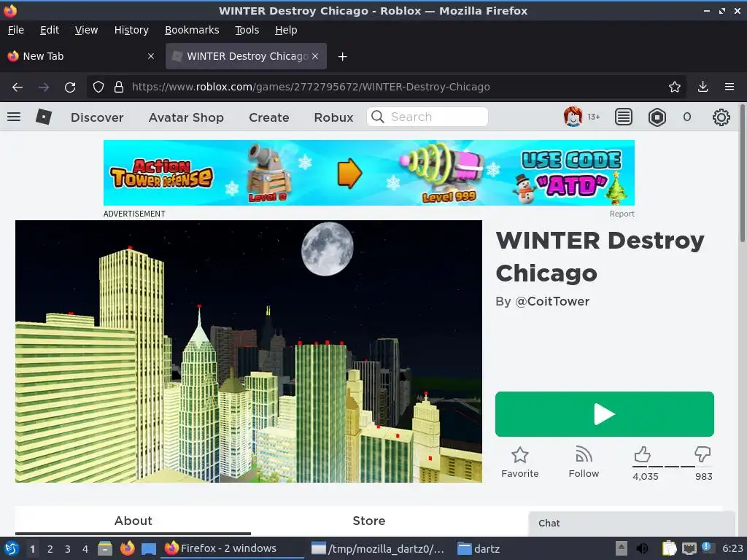Open the clipboard tray icon
This screenshot has height=560, width=747.
tap(669, 548)
